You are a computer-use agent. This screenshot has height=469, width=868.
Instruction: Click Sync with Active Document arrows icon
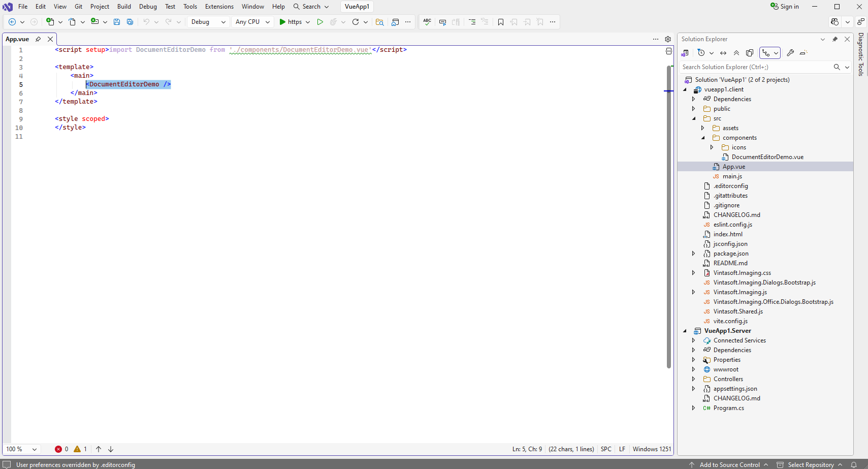click(x=723, y=53)
